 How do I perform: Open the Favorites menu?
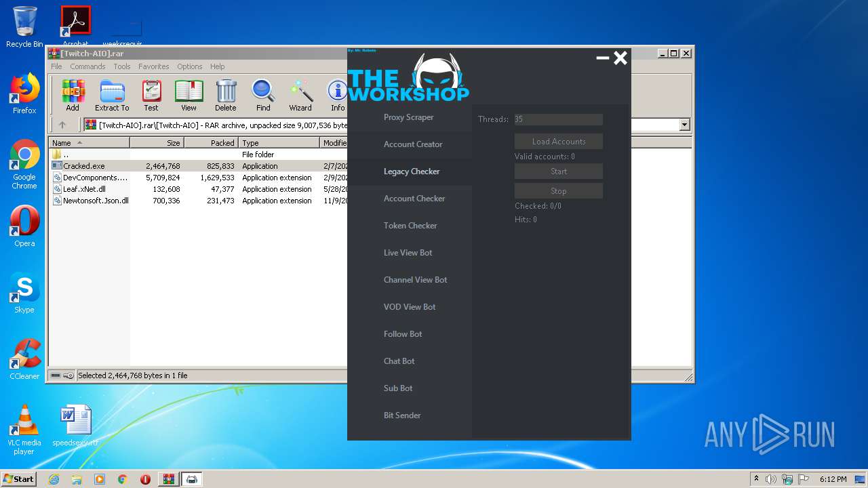point(154,66)
